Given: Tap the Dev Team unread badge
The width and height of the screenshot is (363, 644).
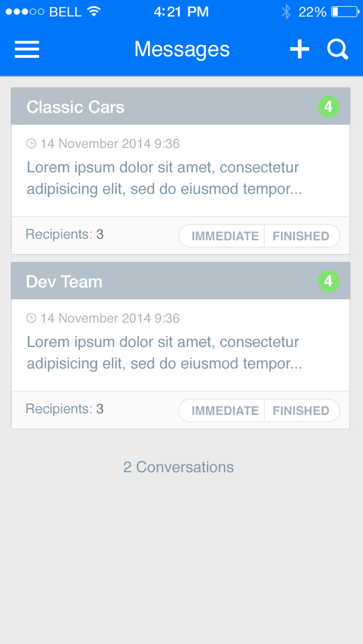Looking at the screenshot, I should pyautogui.click(x=328, y=281).
